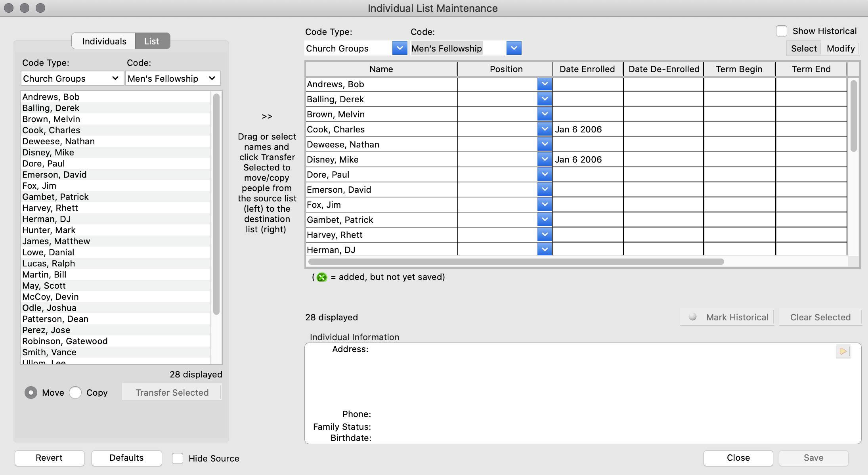Switch to the Individuals tab

[x=104, y=41]
